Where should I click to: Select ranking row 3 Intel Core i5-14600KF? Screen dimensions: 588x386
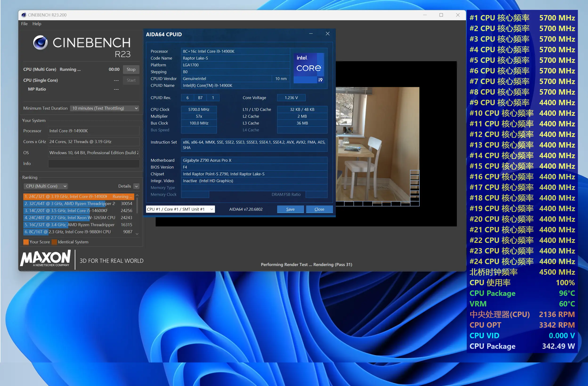tap(79, 210)
